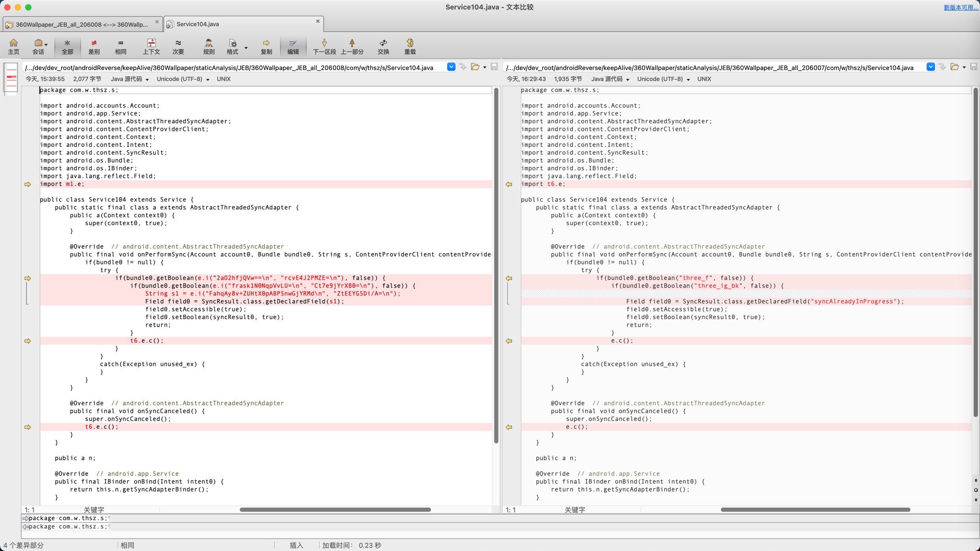Expand the right file path history dropdown

click(x=931, y=67)
